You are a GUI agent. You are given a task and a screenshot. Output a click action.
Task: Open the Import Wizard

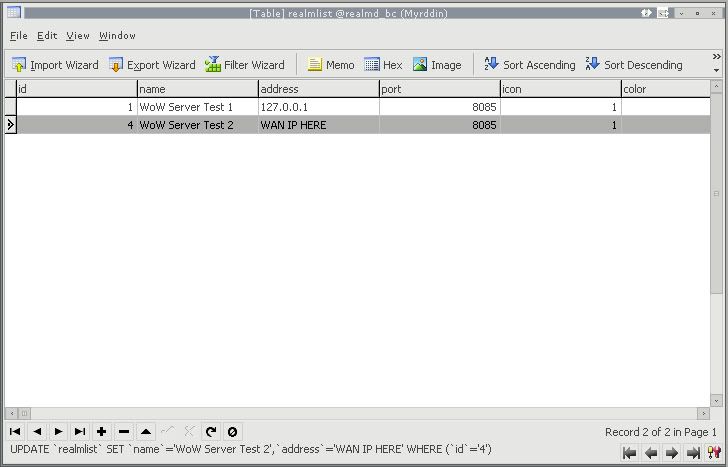click(55, 65)
